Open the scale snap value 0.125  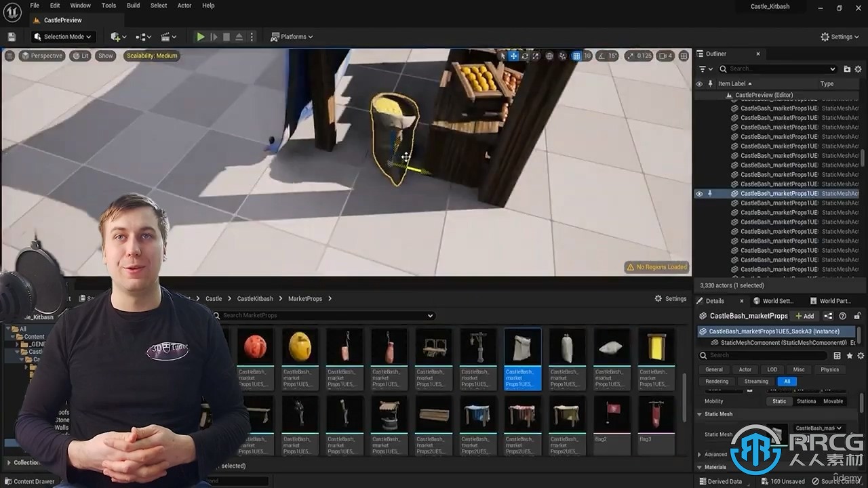[639, 56]
